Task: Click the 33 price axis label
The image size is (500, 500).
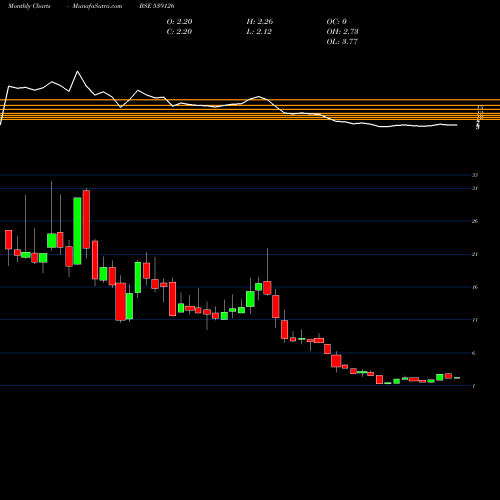Action: (475, 175)
